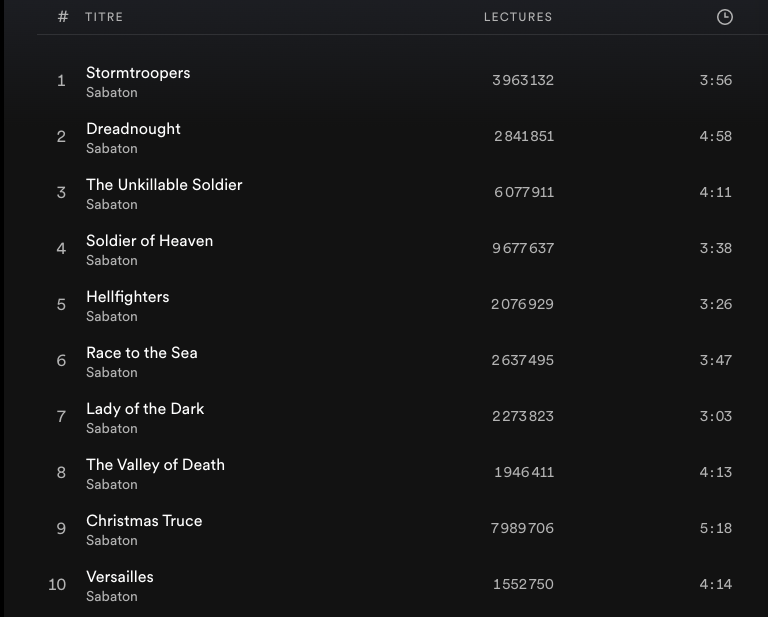Image resolution: width=768 pixels, height=617 pixels.
Task: Click the LECTURES column header
Action: tap(518, 17)
